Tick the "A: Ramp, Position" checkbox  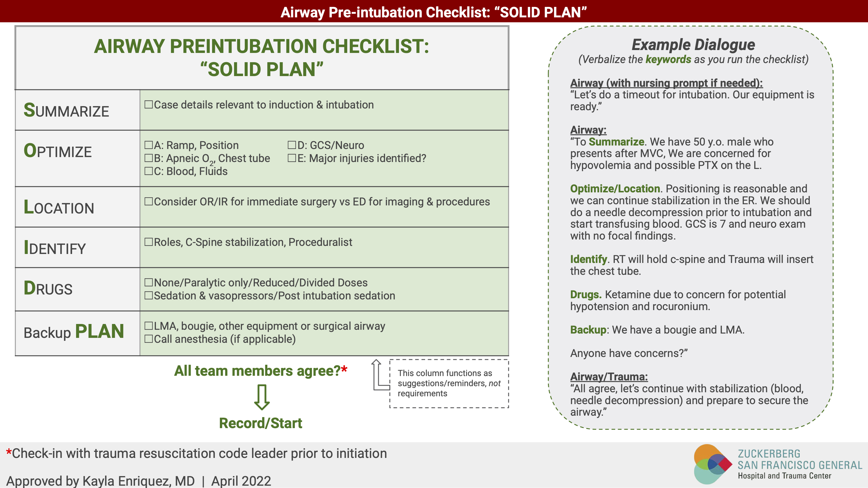tap(149, 145)
